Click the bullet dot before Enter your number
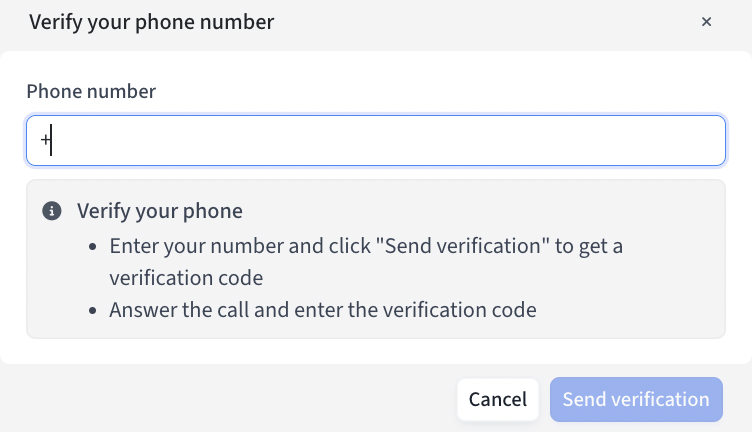This screenshot has height=432, width=752. (x=93, y=247)
